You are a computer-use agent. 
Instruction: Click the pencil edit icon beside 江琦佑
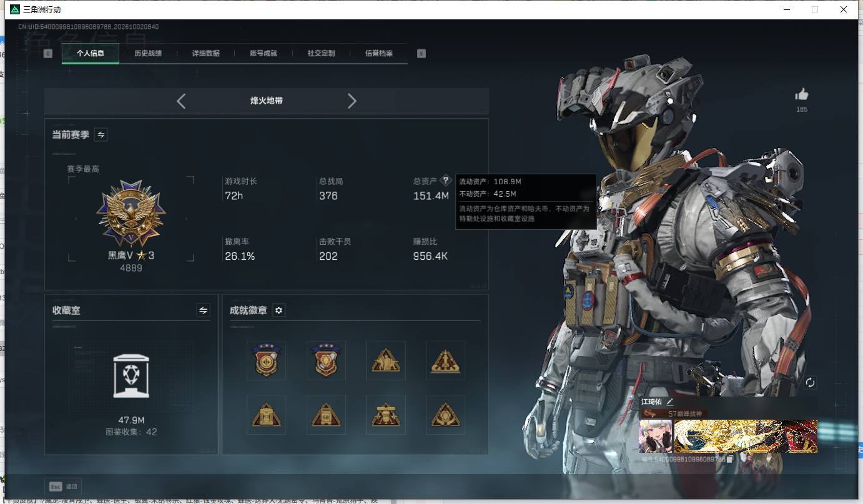(670, 402)
